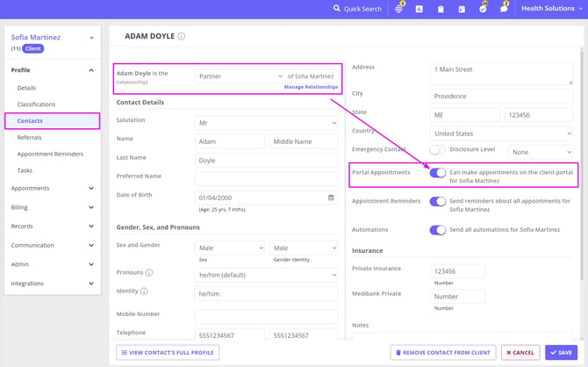Open Classifications in the sidebar
Screen dimensions: 588x367
[x=36, y=104]
